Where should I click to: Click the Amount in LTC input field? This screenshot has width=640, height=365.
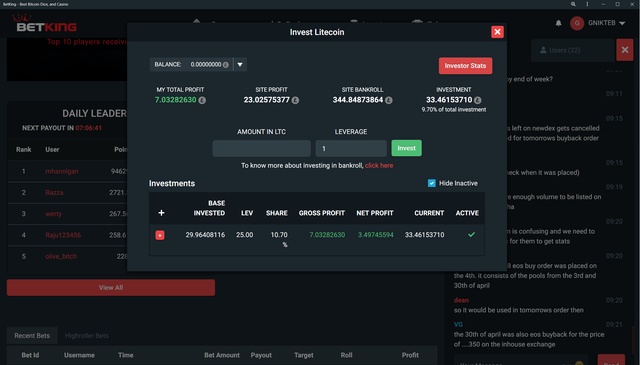261,148
